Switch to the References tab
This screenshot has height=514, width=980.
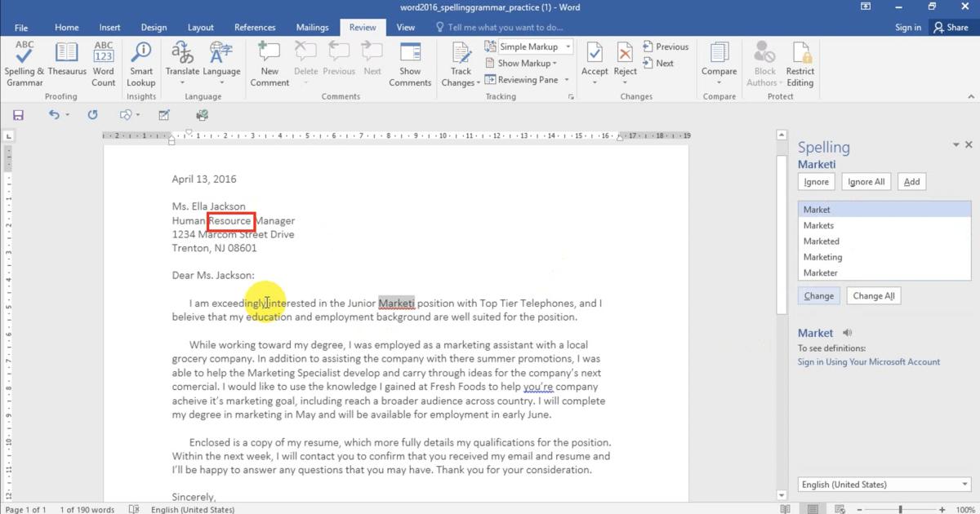(x=255, y=27)
